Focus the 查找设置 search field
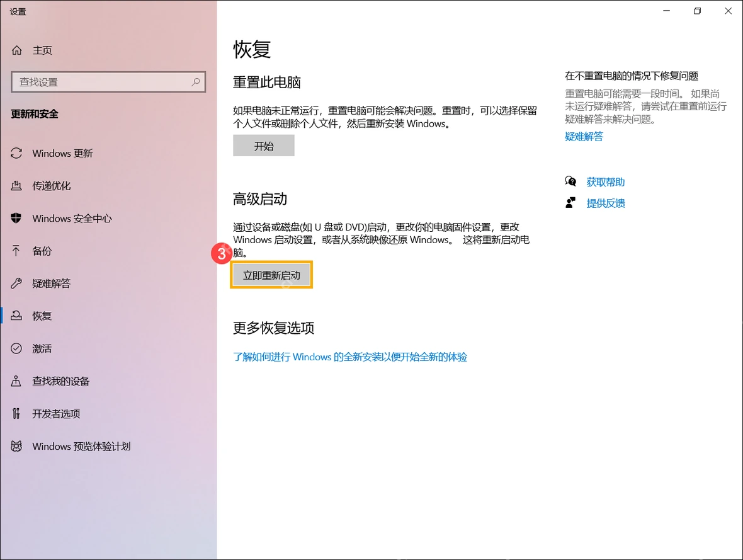The width and height of the screenshot is (743, 560). pos(108,82)
